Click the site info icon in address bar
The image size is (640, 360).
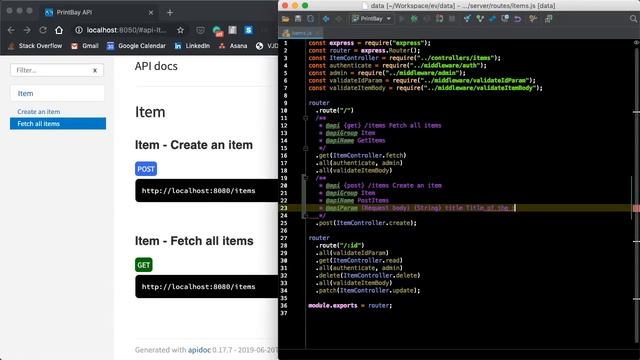click(79, 30)
